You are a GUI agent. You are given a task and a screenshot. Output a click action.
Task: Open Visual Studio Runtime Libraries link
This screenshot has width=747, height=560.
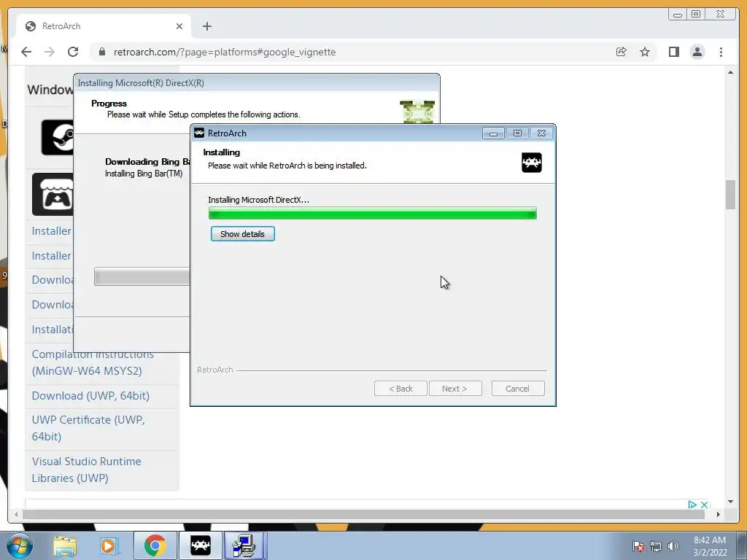[86, 470]
